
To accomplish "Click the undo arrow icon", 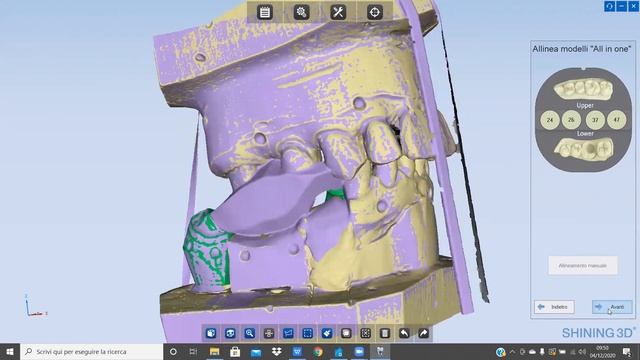I will pos(404,333).
